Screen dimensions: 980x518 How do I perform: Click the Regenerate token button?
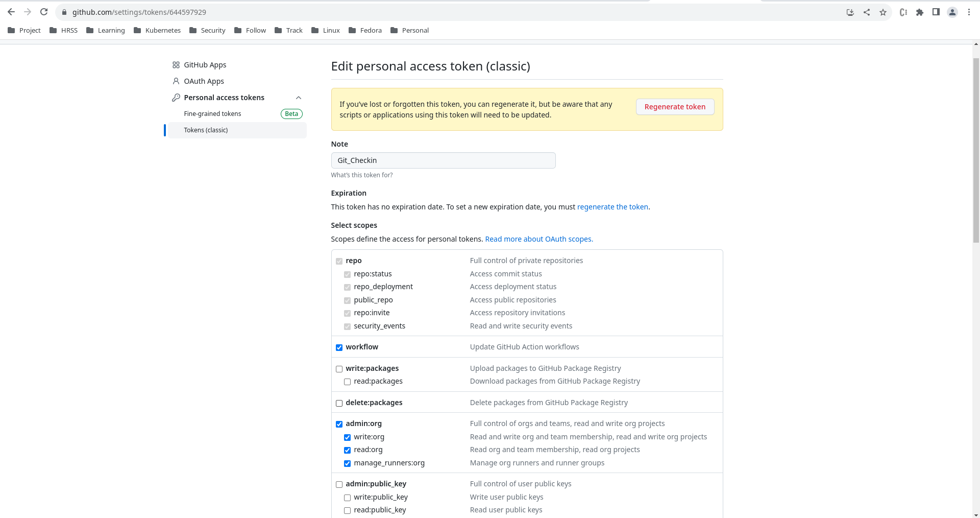tap(675, 107)
